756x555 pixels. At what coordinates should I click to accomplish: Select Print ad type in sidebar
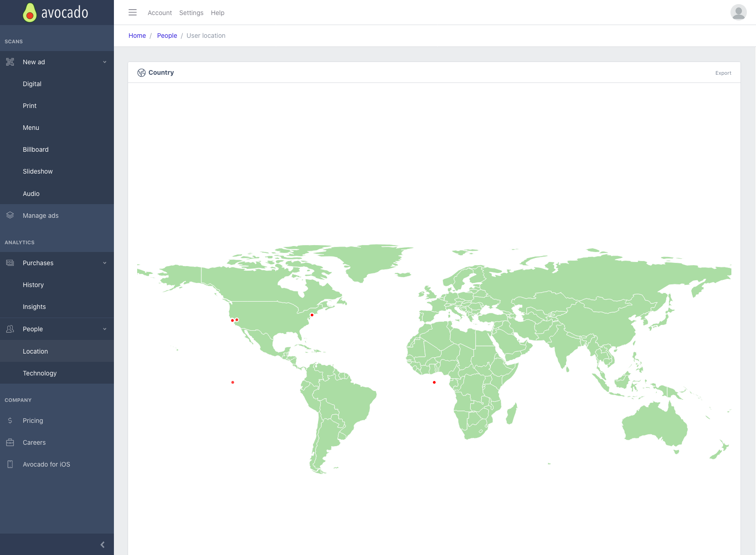click(x=57, y=106)
